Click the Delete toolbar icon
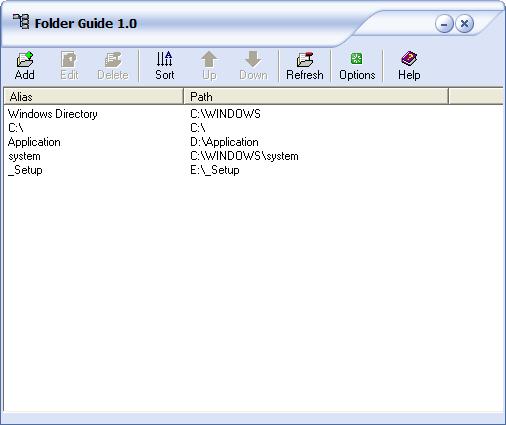This screenshot has width=506, height=425. (113, 59)
